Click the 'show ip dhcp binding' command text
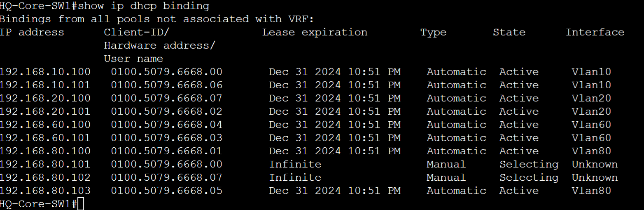Viewport: 644px width, 210px height. [143, 6]
